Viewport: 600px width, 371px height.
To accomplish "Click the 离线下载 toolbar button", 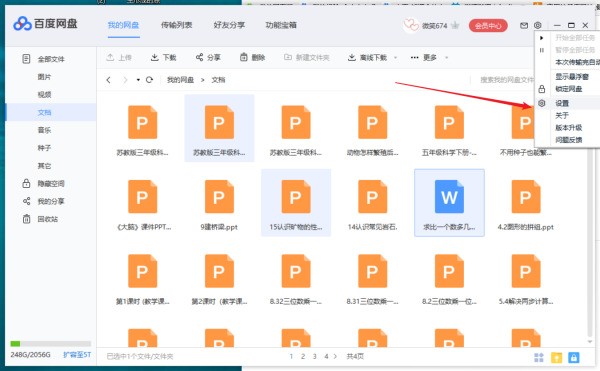I will [x=367, y=57].
